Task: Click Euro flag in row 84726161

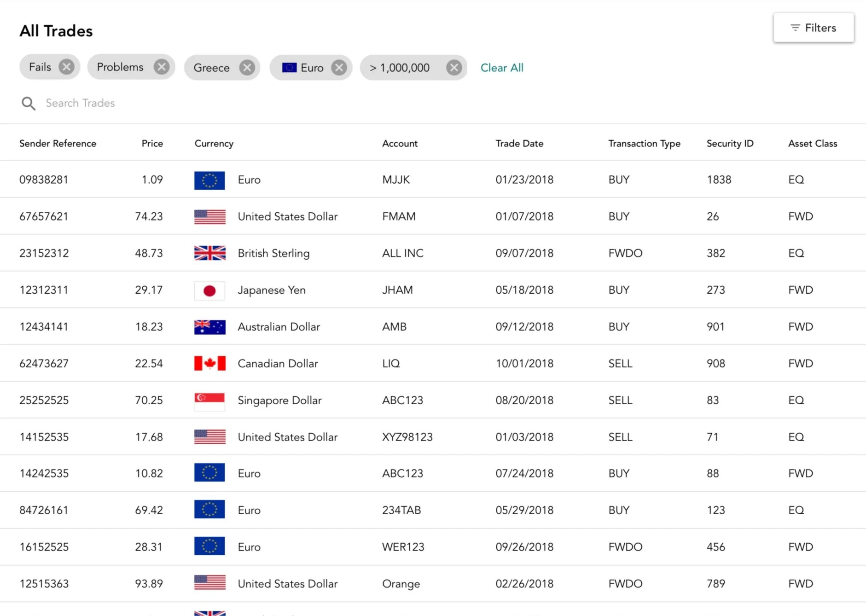Action: coord(209,509)
